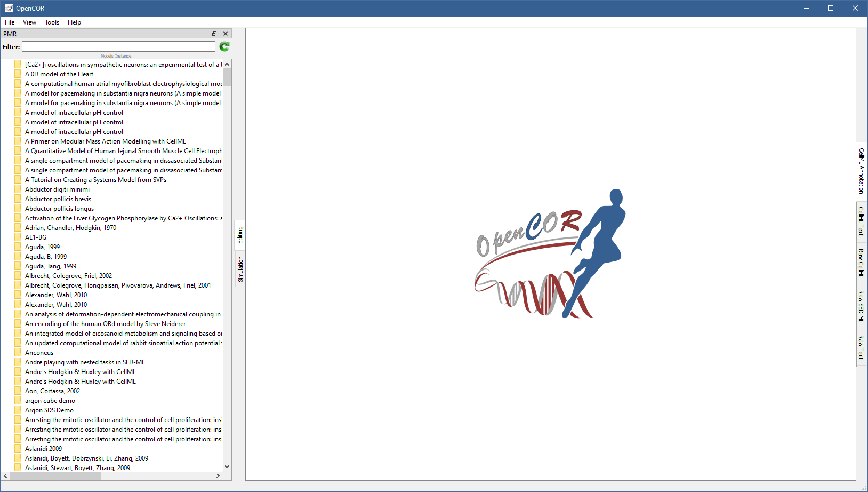Select the Raw CellML view tab

click(861, 263)
